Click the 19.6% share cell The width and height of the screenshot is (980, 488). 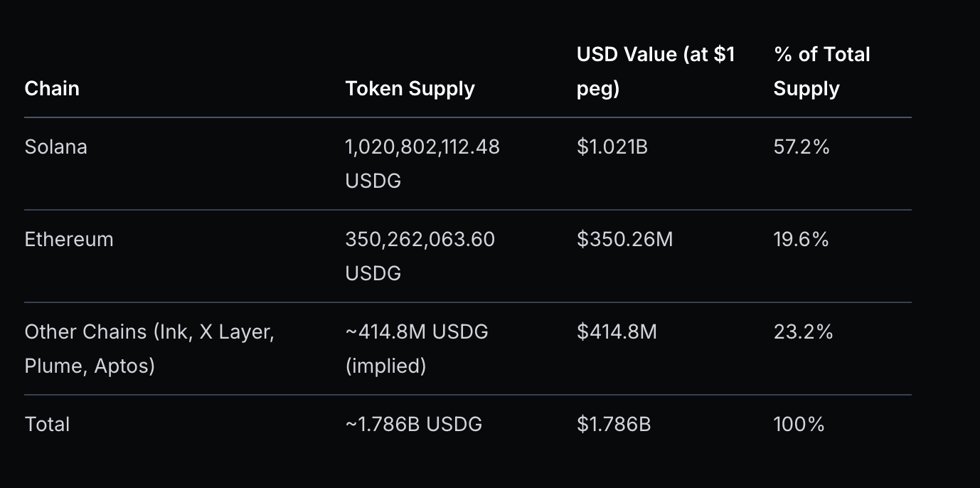coord(801,240)
